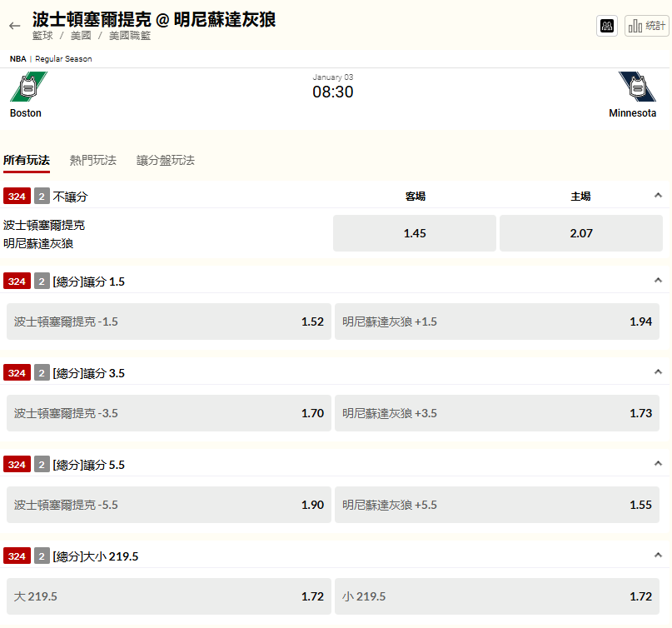The width and height of the screenshot is (672, 628).
Task: Click the gray 2 badge in 讓分 3.5 row
Action: (x=42, y=373)
